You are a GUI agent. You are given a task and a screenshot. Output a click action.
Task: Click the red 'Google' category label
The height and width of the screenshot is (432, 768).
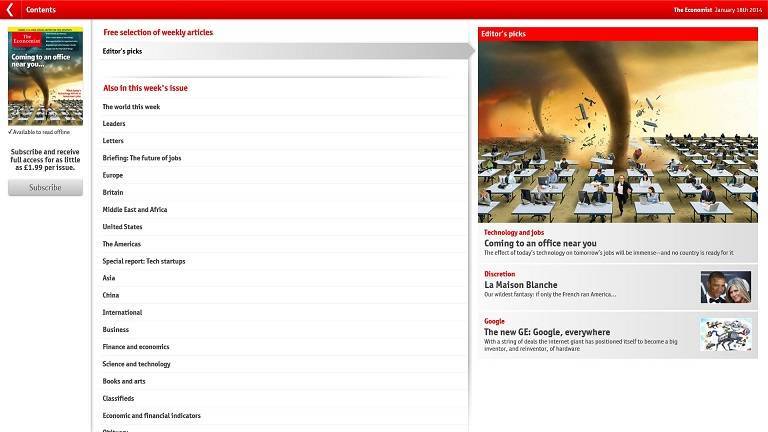[494, 321]
